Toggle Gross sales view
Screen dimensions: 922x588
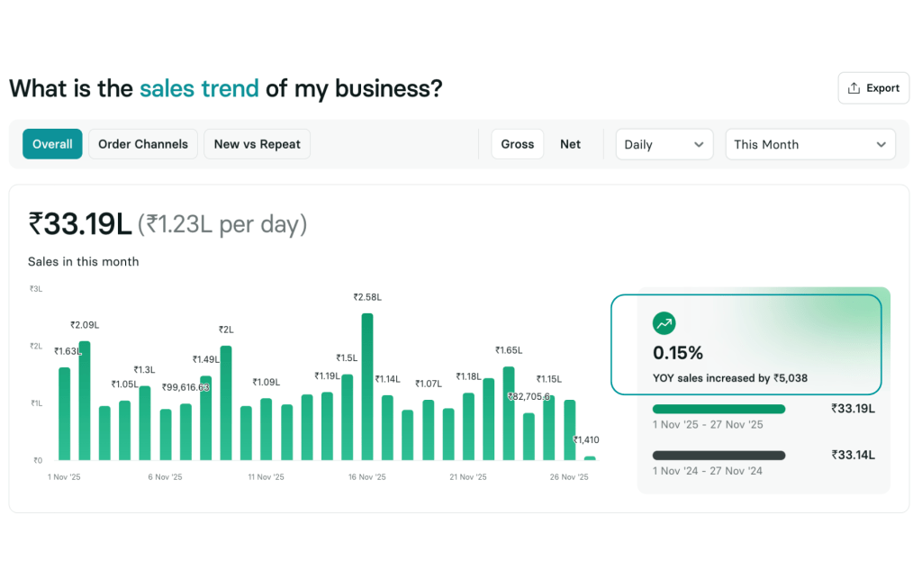518,144
